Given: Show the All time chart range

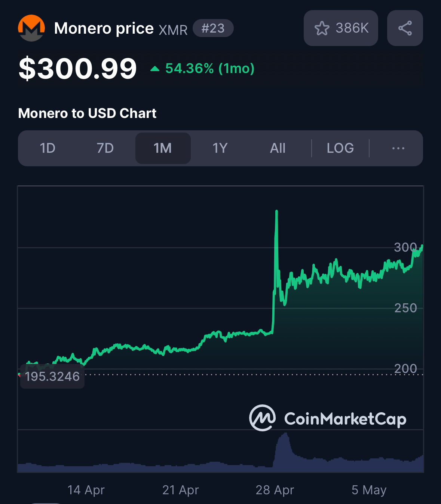Looking at the screenshot, I should point(278,148).
